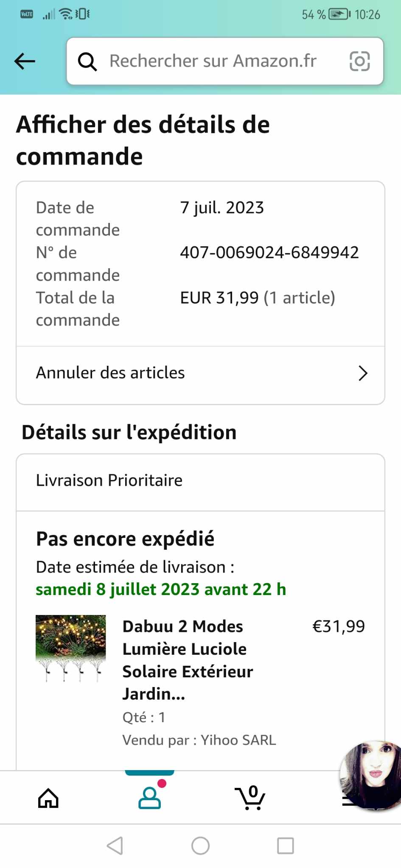Image resolution: width=401 pixels, height=868 pixels.
Task: Tap the back arrow icon
Action: 25,61
